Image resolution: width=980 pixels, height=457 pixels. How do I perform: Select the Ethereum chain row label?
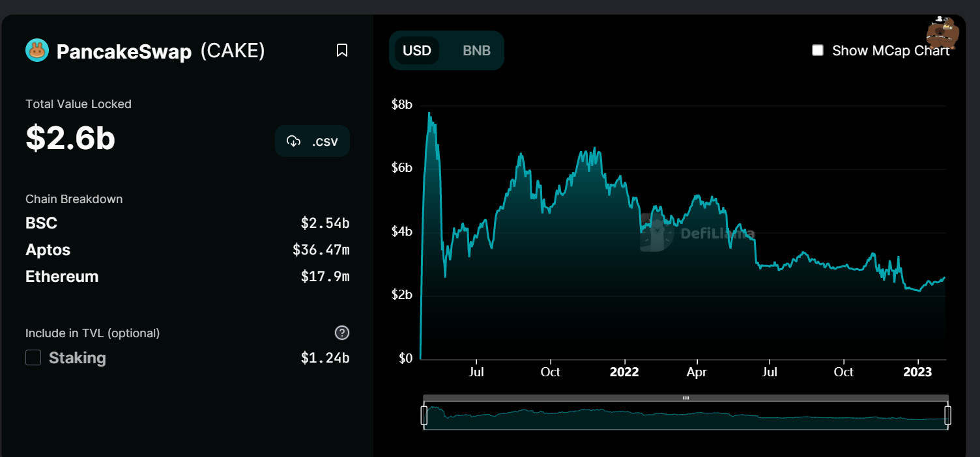point(62,276)
